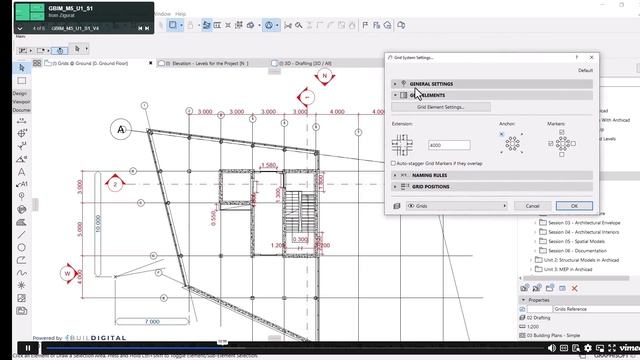The width and height of the screenshot is (640, 360).
Task: Select the Line tool in the toolbox
Action: (22, 235)
